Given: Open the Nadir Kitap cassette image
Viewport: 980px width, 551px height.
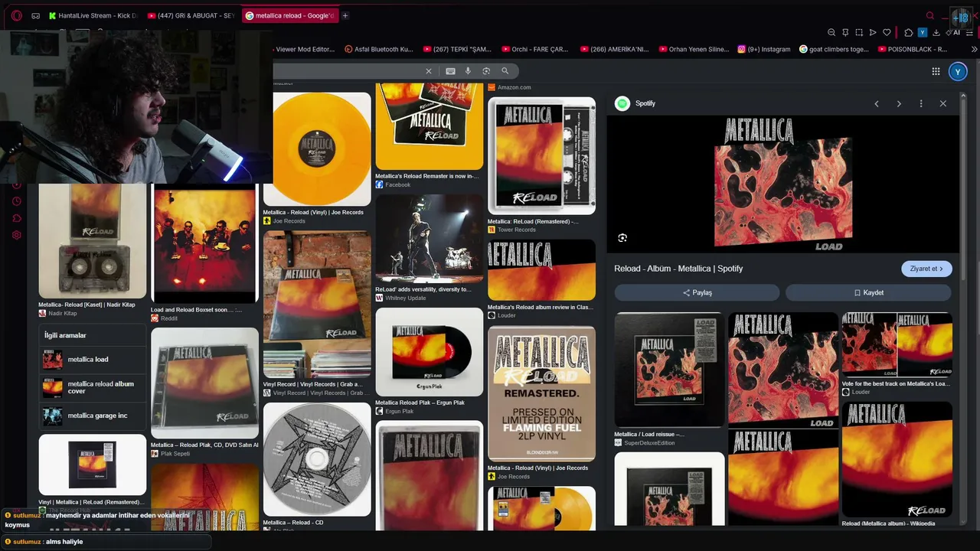Looking at the screenshot, I should coord(93,241).
